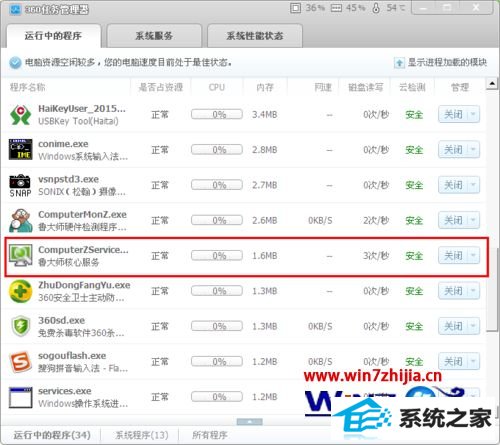This screenshot has height=445, width=500.
Task: Select the ComputerMonZ.exe Ludashi icon
Action: [21, 221]
